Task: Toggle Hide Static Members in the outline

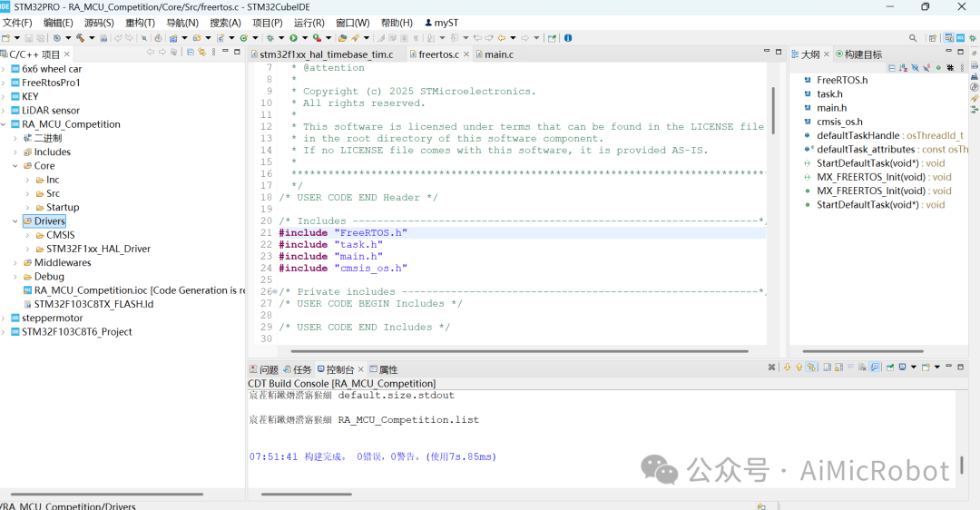Action: tap(926, 67)
